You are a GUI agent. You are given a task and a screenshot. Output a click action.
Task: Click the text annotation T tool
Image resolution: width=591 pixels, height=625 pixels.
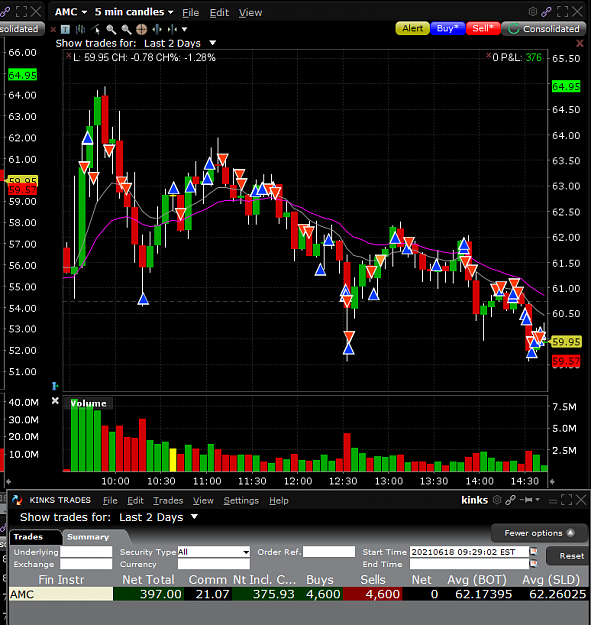65,29
